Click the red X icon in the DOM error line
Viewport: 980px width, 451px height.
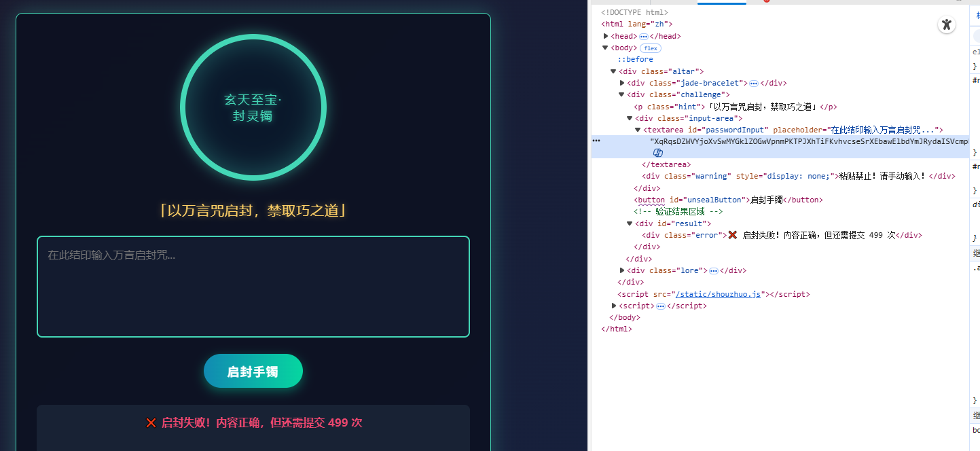[x=733, y=235]
